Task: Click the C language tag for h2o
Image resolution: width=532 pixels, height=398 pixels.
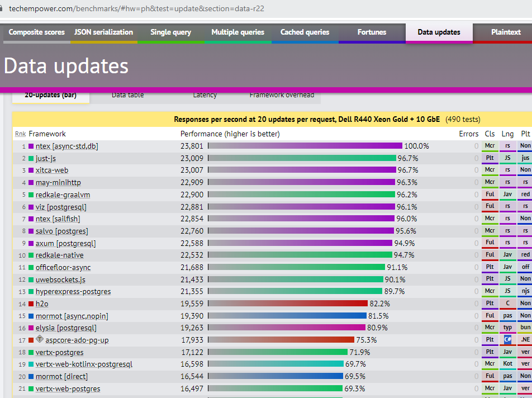Action: tap(507, 304)
